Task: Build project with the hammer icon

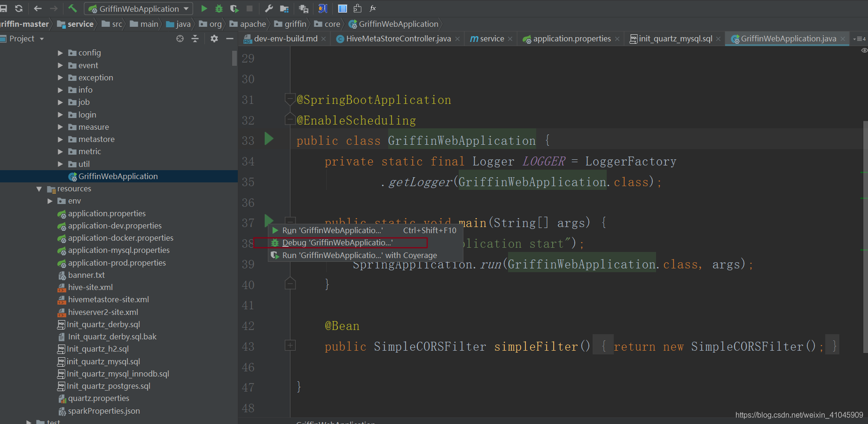Action: (x=72, y=8)
